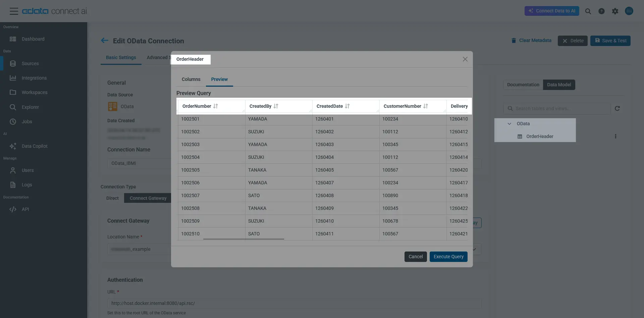Launch the Explorer tool
Image resolution: width=644 pixels, height=318 pixels.
(x=31, y=107)
